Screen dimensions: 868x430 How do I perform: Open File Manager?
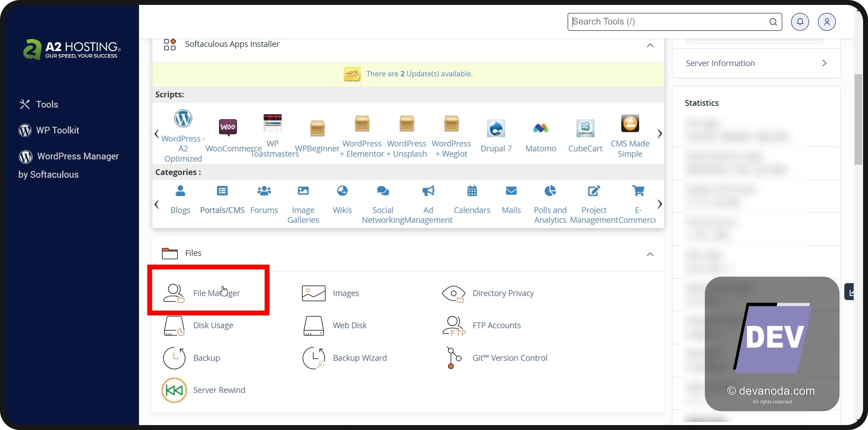coord(202,293)
